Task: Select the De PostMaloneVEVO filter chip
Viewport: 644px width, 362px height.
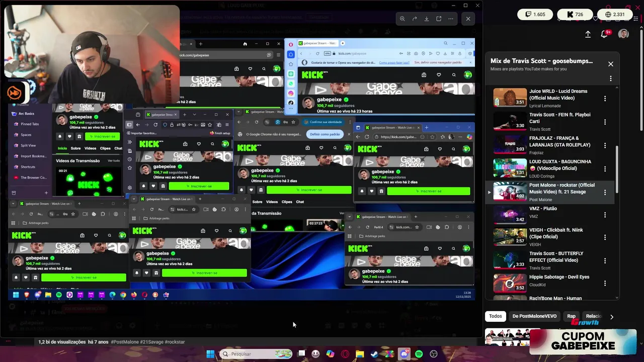Action: tap(534, 316)
